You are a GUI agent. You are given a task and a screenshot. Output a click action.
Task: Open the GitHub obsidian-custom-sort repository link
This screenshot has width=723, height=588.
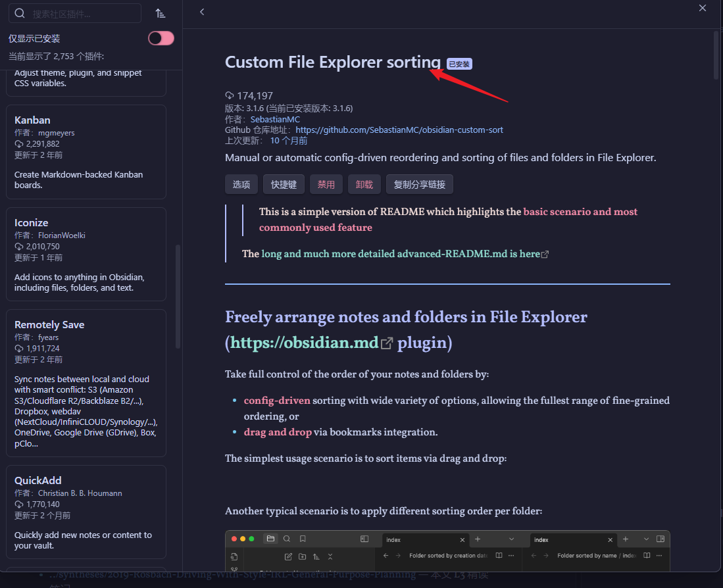(399, 130)
